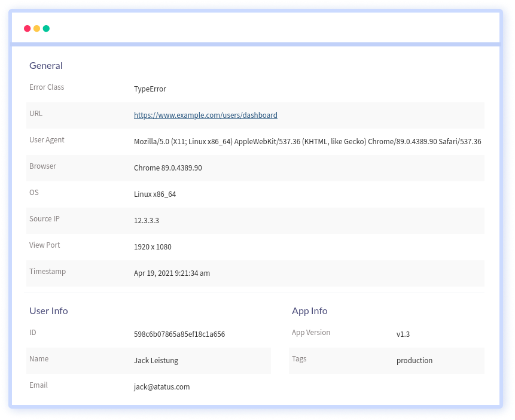Select the user ID 598c6b07865a85ef18c1a656
The image size is (515, 420).
click(179, 334)
